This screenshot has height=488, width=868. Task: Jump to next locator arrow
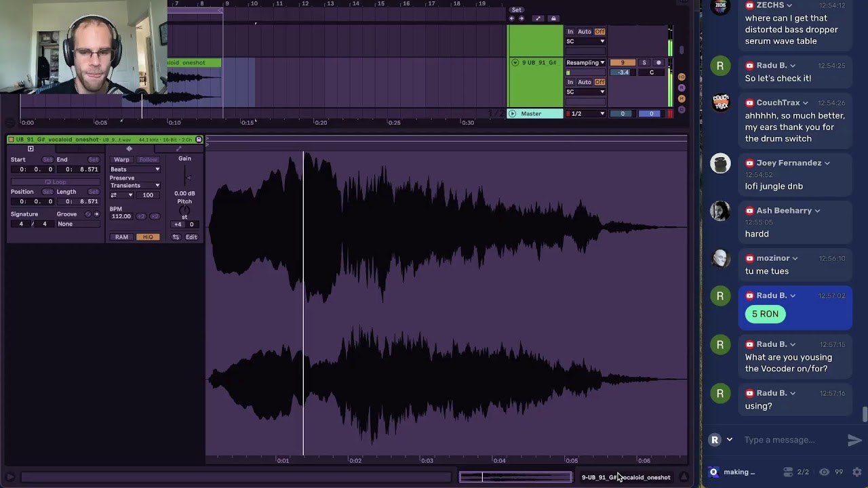point(521,18)
